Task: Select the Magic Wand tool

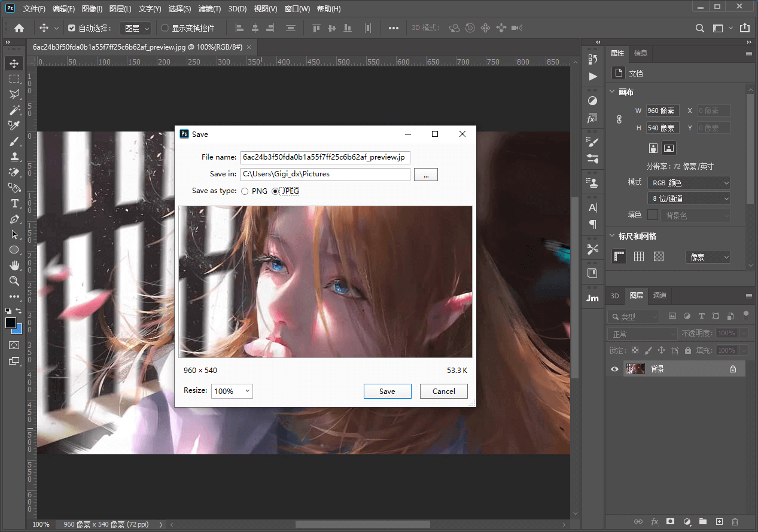Action: pos(14,110)
